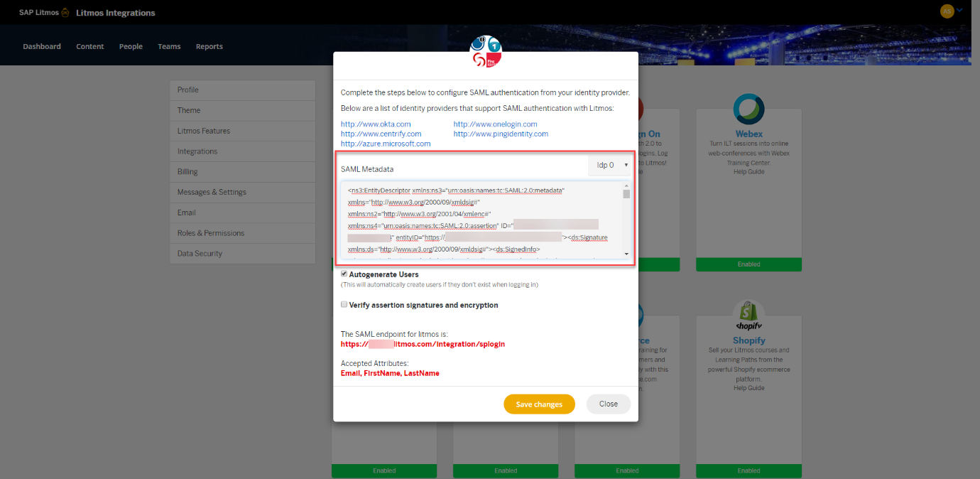Click the Litmos Integrations header title

click(x=116, y=13)
